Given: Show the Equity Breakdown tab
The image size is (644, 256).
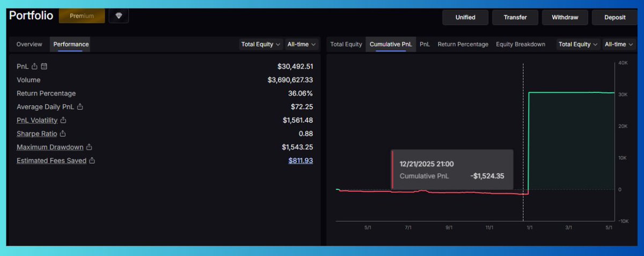Looking at the screenshot, I should coord(521,45).
